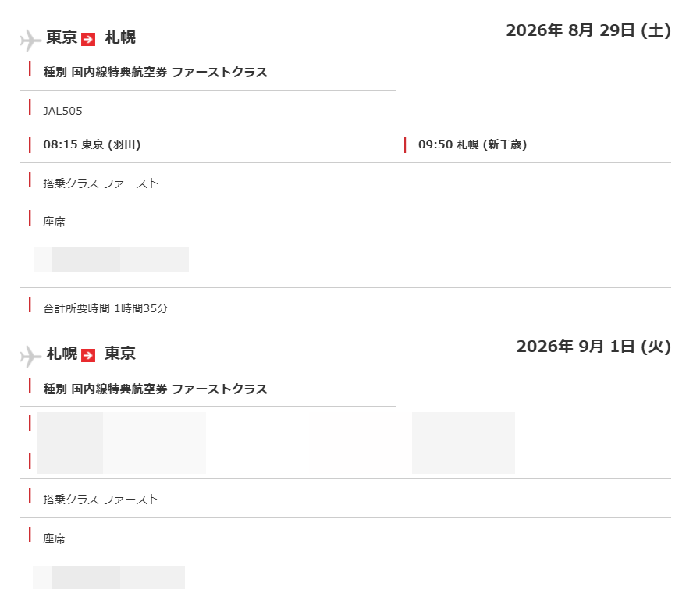Click the 09:50 札幌 (新千歳) arrival text
The height and width of the screenshot is (601, 700).
[472, 144]
